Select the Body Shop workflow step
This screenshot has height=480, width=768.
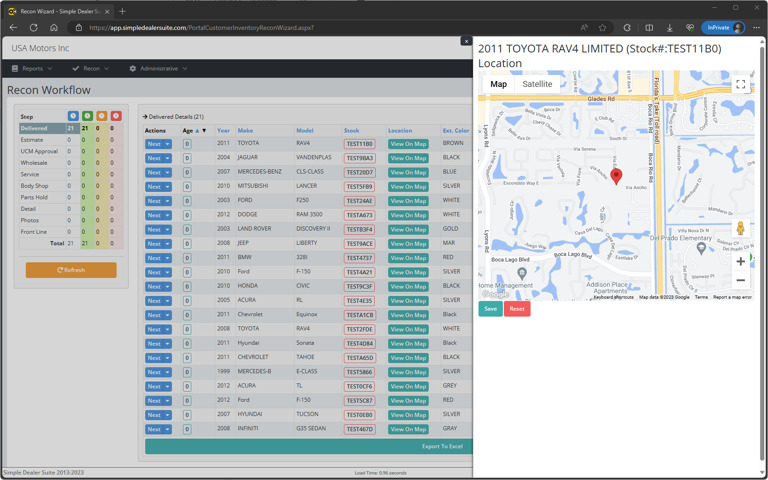(x=34, y=186)
